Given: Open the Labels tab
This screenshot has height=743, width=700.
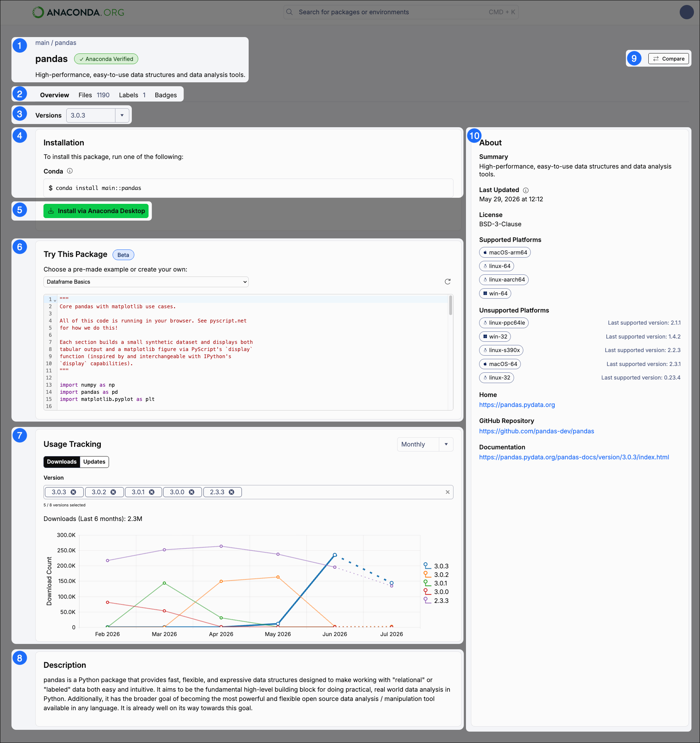Looking at the screenshot, I should click(x=132, y=95).
